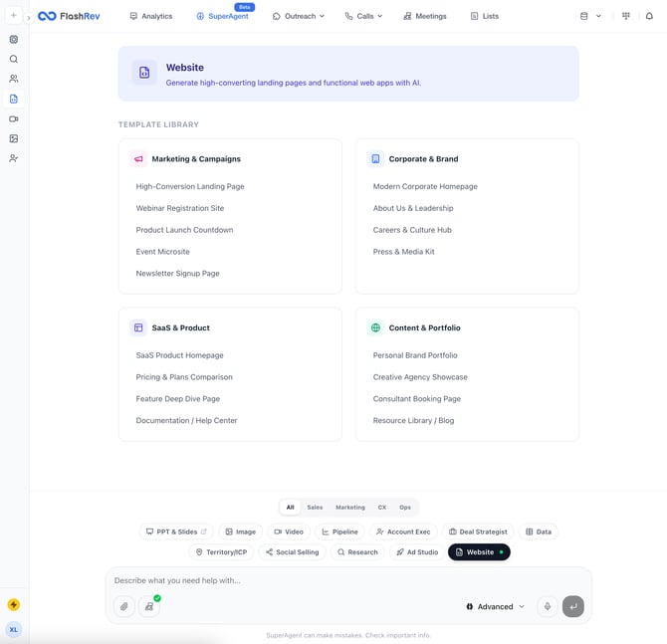Click the search icon in left sidebar
The height and width of the screenshot is (644, 667).
point(14,59)
